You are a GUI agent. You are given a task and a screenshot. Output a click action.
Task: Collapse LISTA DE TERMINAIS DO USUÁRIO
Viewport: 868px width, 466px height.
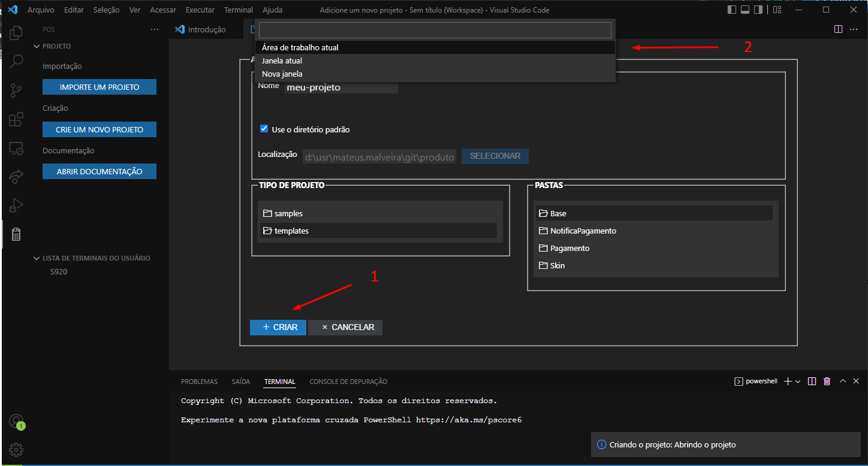click(36, 258)
